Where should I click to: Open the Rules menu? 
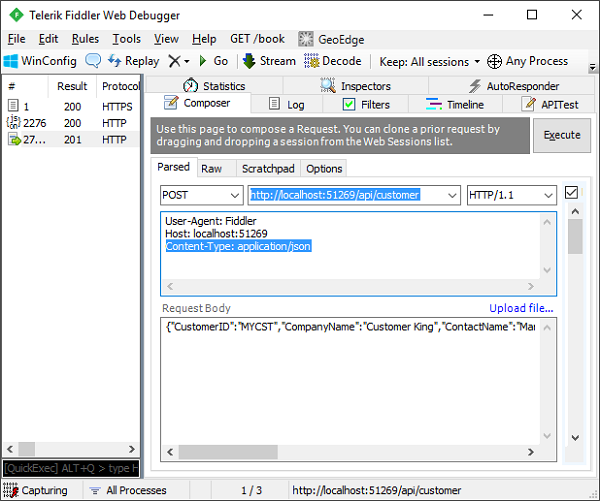click(85, 39)
